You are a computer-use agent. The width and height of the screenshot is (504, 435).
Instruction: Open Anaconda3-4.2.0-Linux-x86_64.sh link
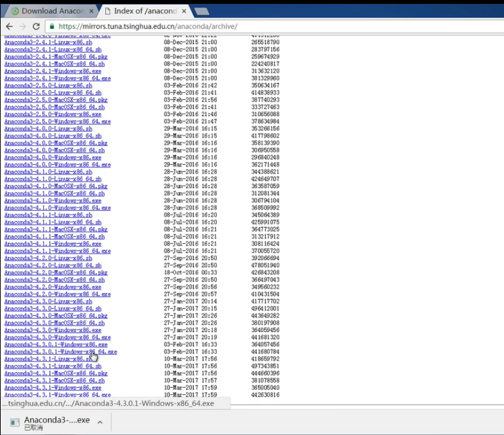[x=53, y=265]
